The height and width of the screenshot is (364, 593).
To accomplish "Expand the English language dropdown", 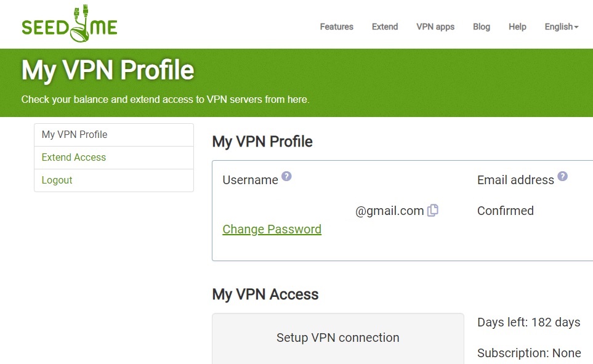I will [x=561, y=27].
